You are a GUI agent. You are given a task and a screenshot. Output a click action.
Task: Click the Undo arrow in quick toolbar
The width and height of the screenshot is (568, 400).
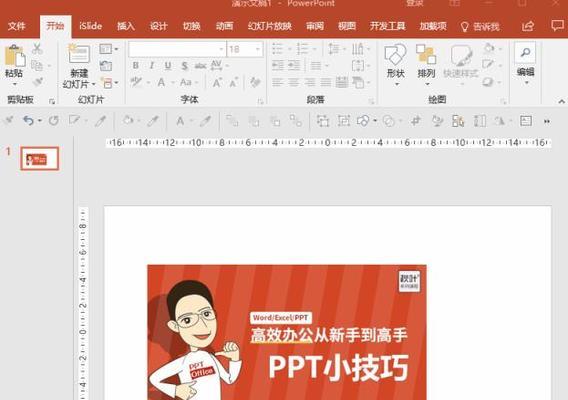click(x=29, y=120)
